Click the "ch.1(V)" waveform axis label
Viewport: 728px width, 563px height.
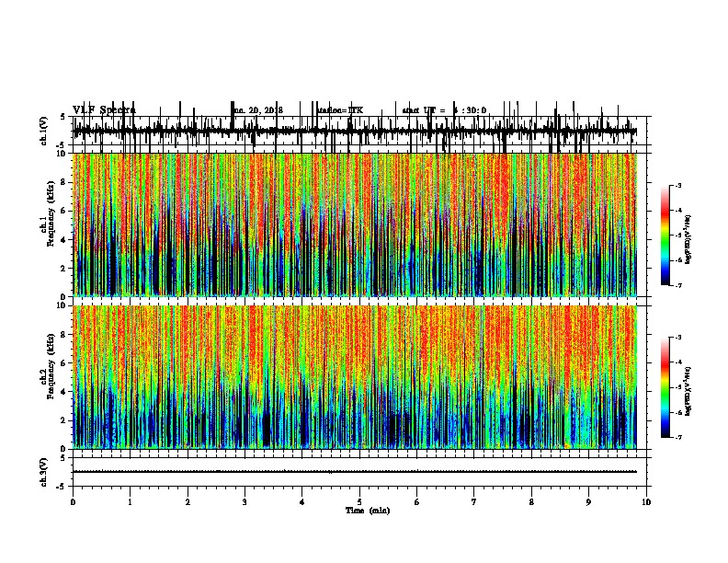(x=44, y=131)
